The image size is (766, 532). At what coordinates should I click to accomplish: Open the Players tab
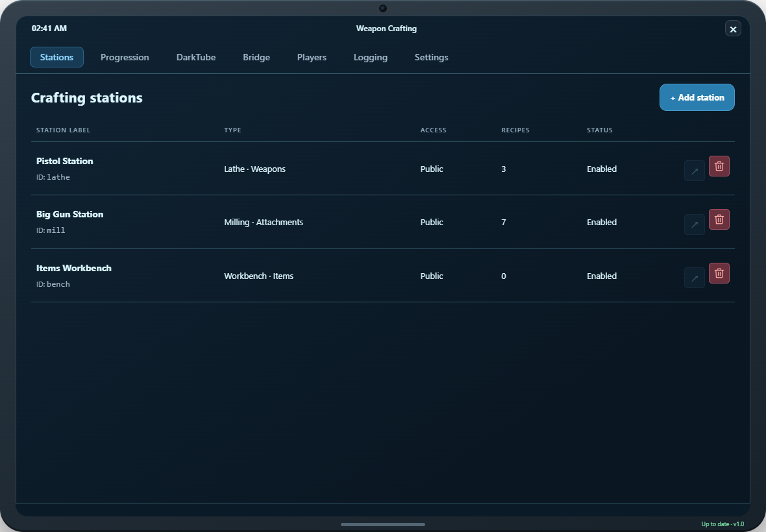[x=312, y=57]
